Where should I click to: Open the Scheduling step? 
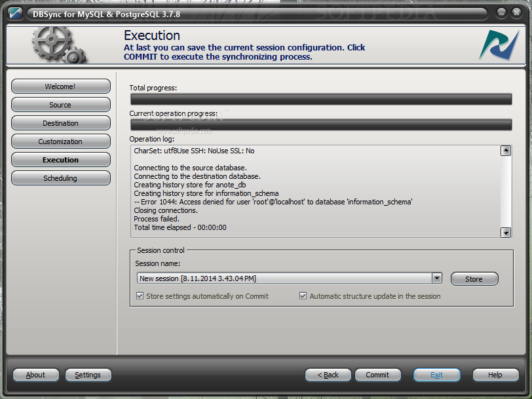click(61, 178)
